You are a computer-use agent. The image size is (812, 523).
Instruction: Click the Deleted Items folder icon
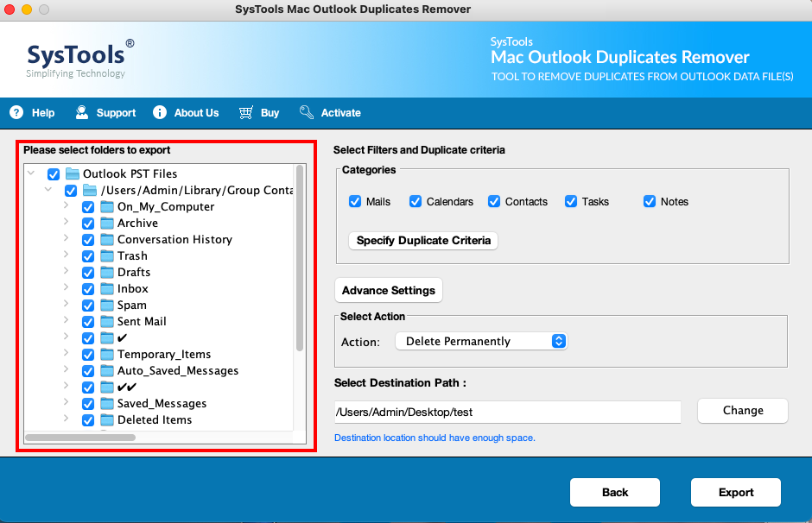[x=107, y=420]
